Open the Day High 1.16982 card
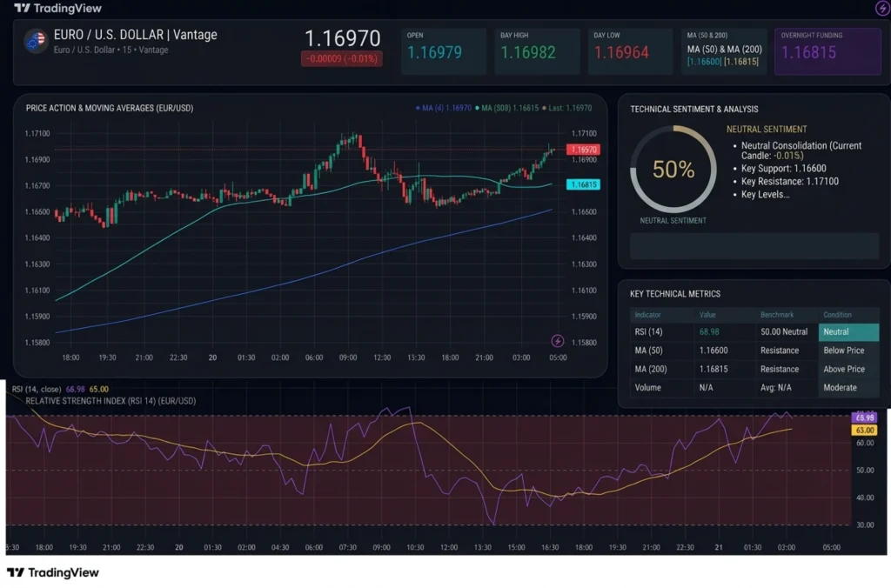This screenshot has width=891, height=588. [x=537, y=51]
